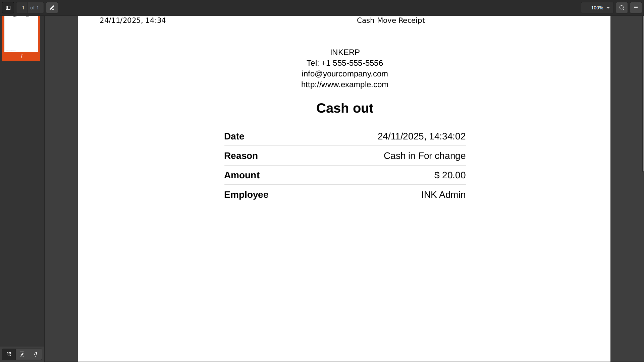Viewport: 644px width, 362px height.
Task: Click the date value '24/11/2025, 14:34:02'
Action: [x=421, y=136]
